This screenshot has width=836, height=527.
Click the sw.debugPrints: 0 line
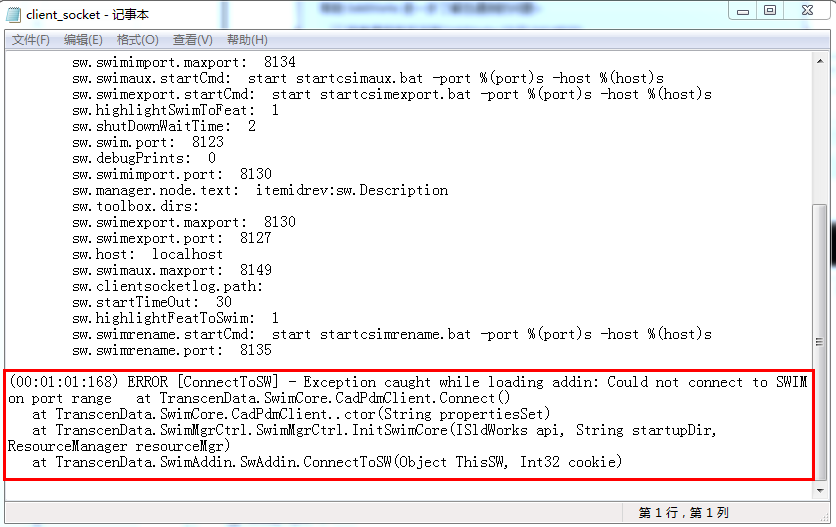click(143, 158)
